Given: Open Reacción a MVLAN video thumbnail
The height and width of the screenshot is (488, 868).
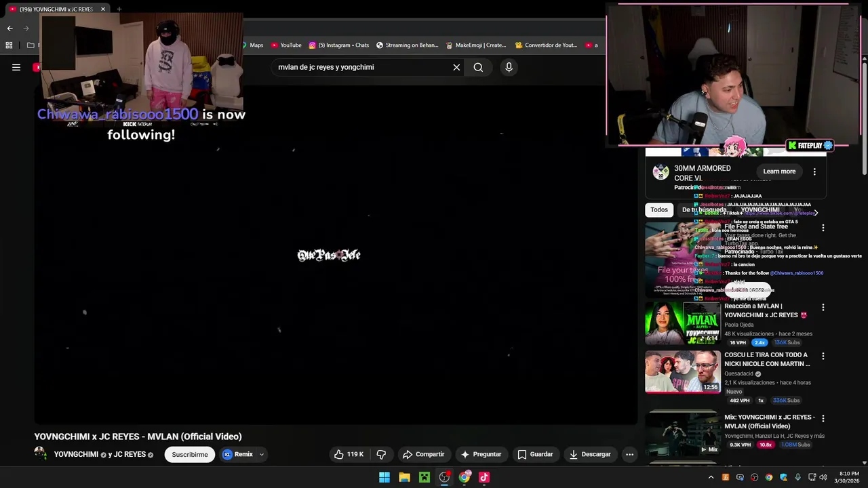Looking at the screenshot, I should pos(683,323).
